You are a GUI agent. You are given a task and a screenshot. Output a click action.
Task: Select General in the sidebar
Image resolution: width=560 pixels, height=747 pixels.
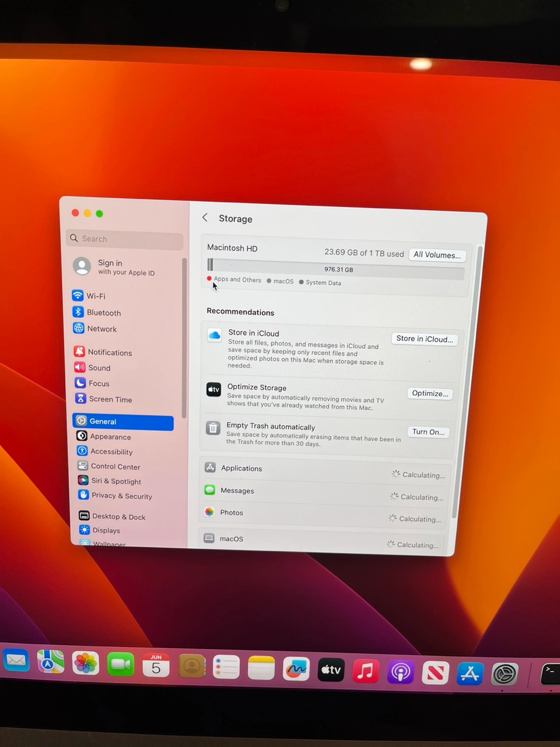(123, 422)
